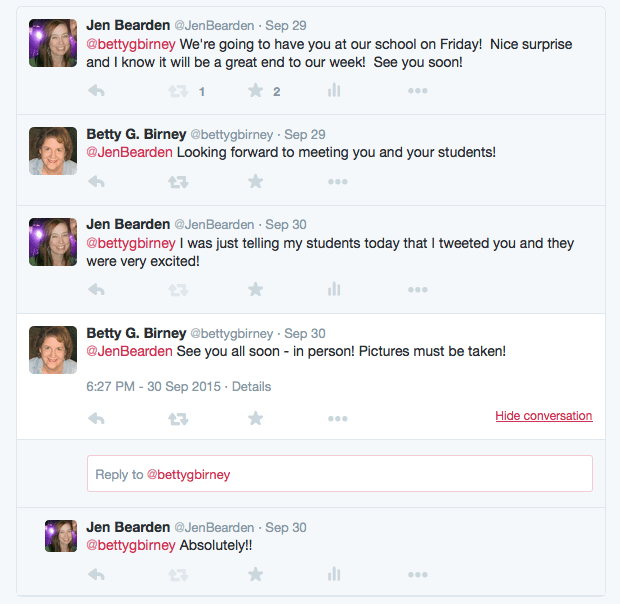Retweet Jen Bearden's Sep 29 tweet
620x604 pixels.
coord(178,91)
